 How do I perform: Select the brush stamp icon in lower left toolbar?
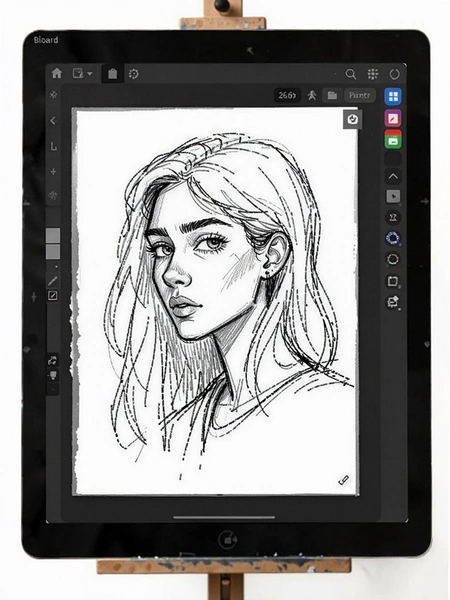point(53,375)
